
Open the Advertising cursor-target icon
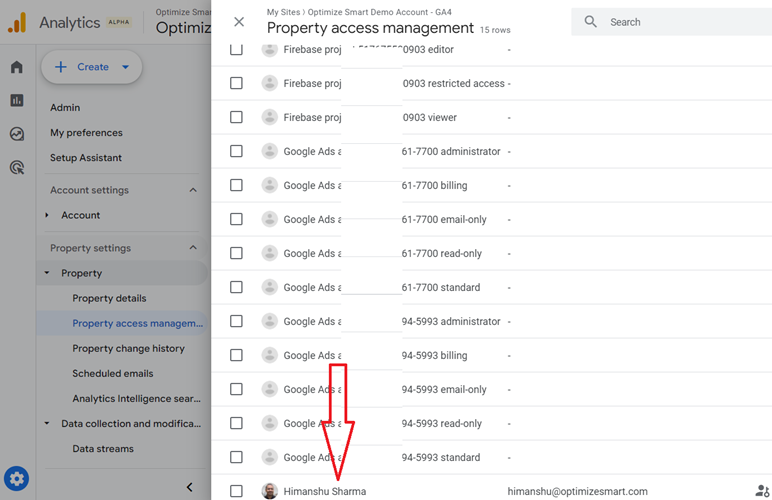point(17,168)
